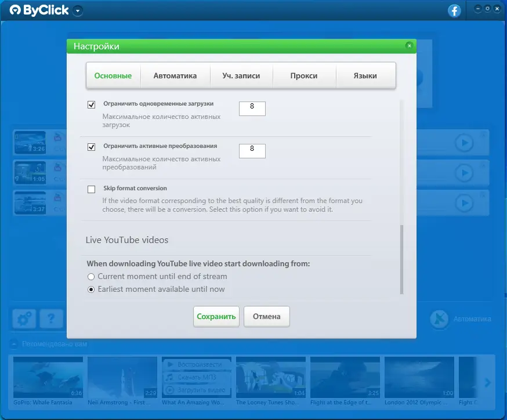Open the 3:26 download thumbnail
The image size is (507, 420).
[x=30, y=142]
